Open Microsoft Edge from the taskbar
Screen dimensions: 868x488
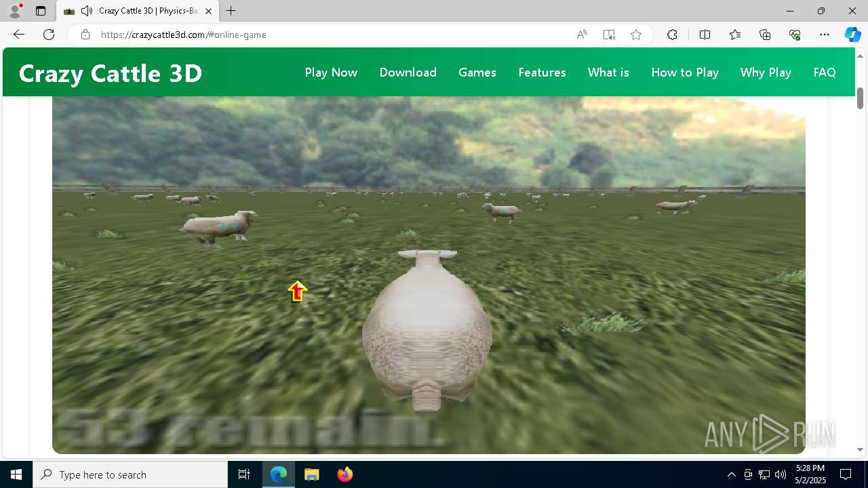(x=279, y=474)
